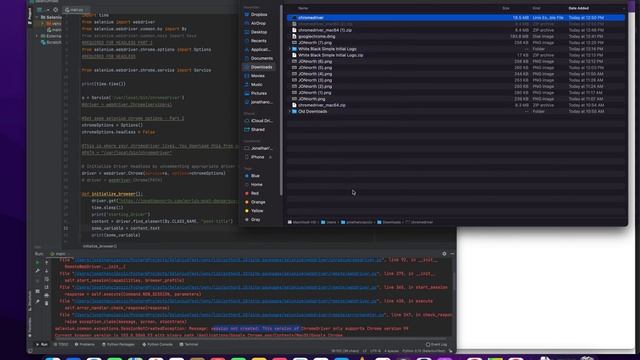Switch to the main.py editor tab
Image resolution: width=640 pixels, height=360 pixels.
(75, 10)
